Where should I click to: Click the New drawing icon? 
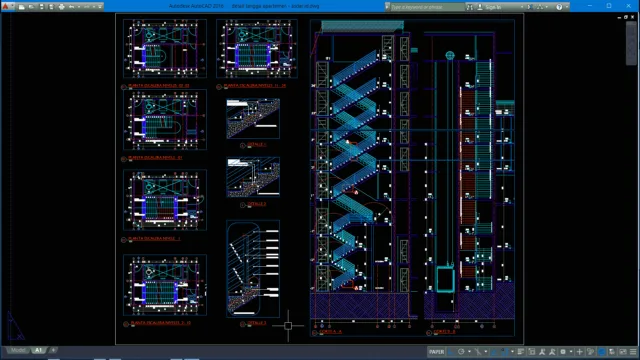tap(22, 7)
